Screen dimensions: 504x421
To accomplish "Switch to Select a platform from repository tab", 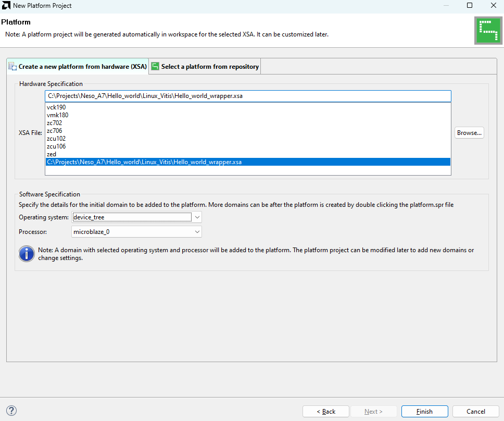I will [205, 67].
